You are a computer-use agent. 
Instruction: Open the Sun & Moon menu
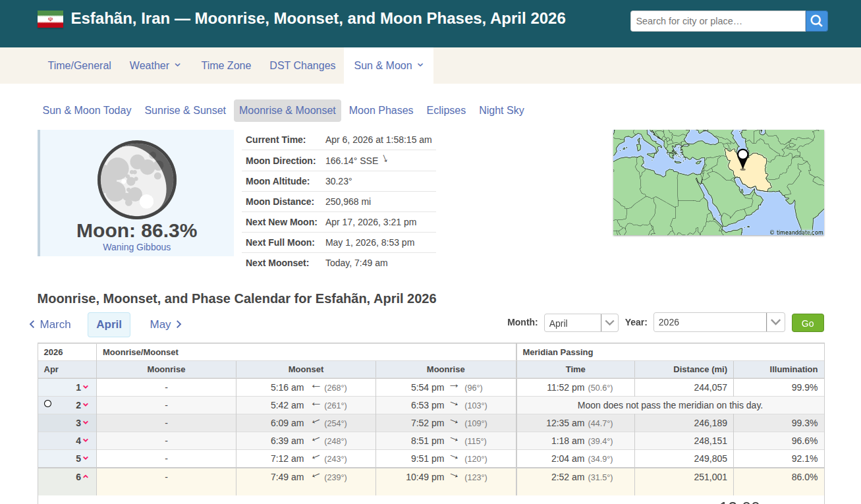coord(389,65)
